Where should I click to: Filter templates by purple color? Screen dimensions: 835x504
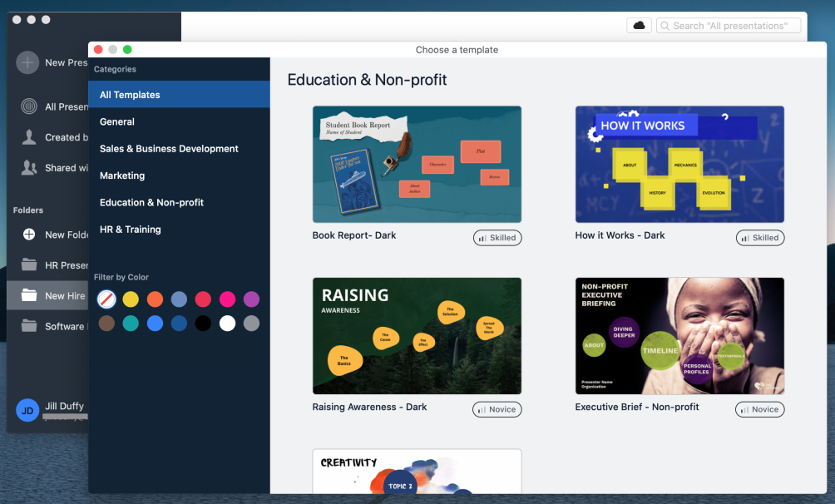tap(251, 299)
